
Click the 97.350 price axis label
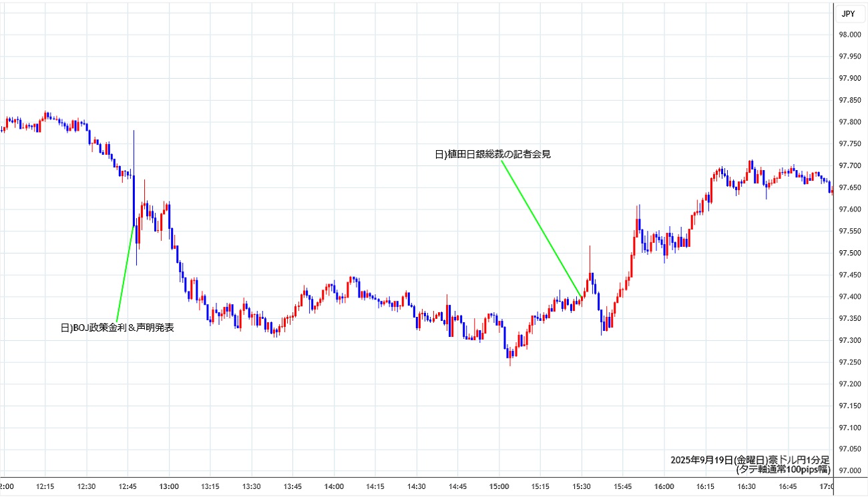[x=851, y=318]
